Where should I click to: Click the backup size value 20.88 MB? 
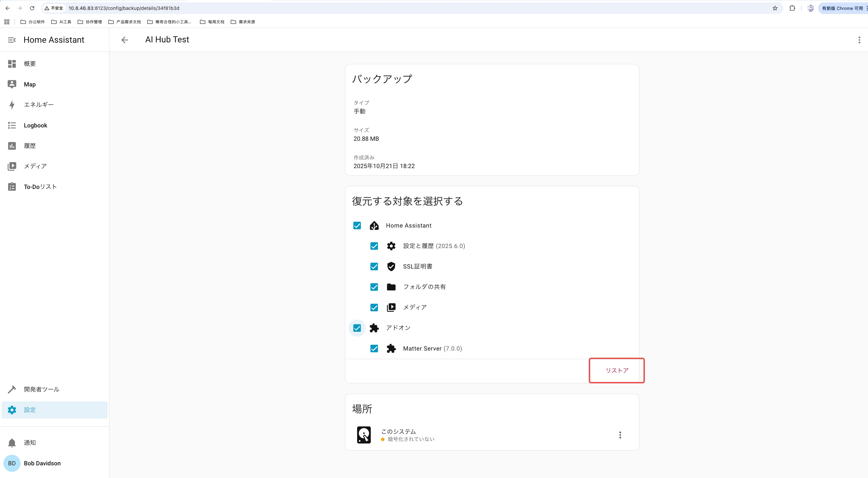[x=366, y=139]
